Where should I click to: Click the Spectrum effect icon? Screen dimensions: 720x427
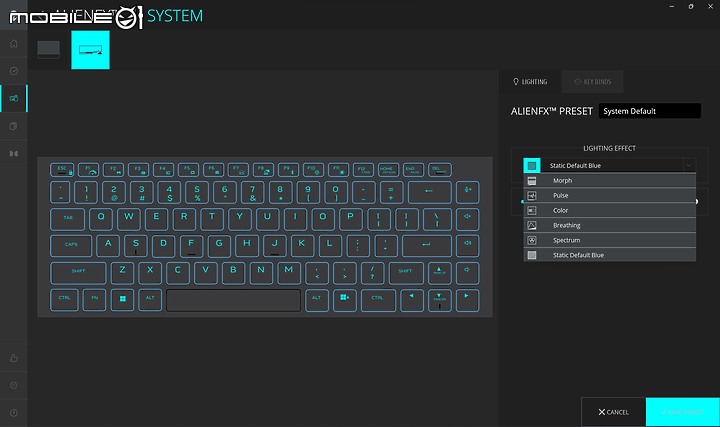tap(532, 240)
